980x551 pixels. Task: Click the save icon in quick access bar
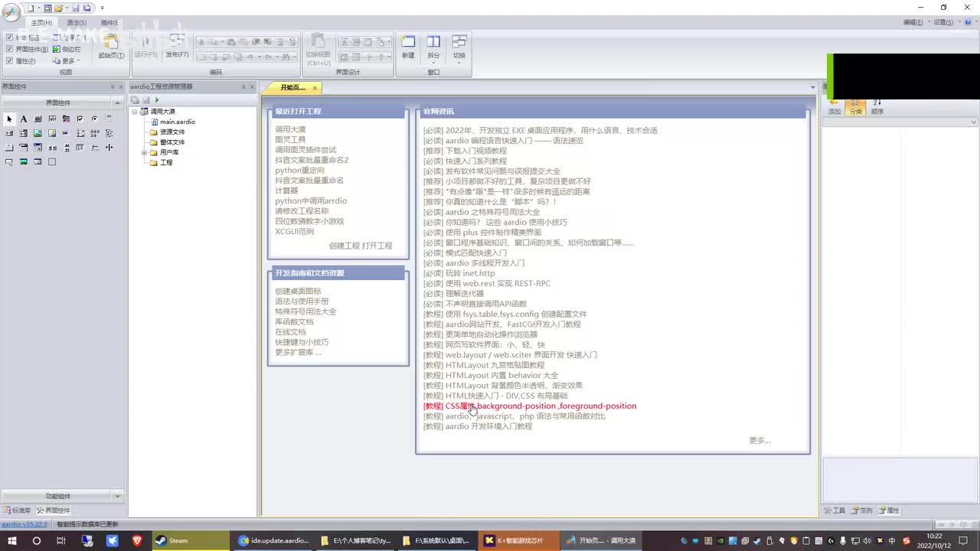(x=76, y=8)
